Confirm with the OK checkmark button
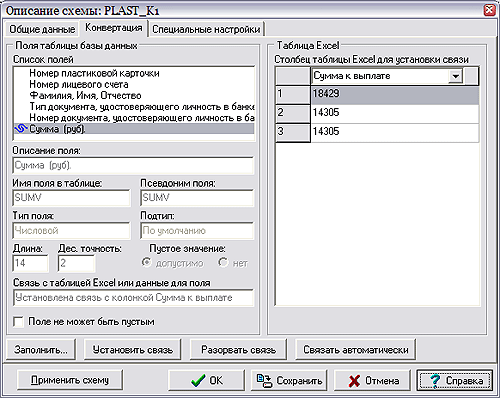 206,380
